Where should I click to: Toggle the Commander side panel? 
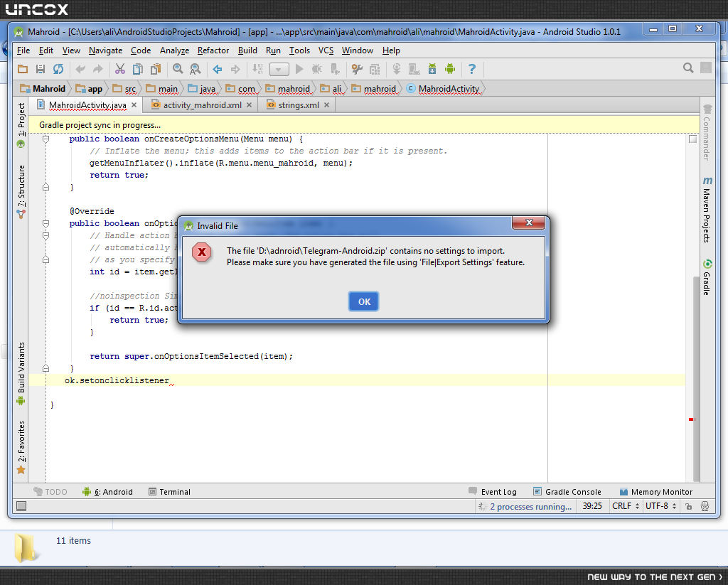pos(707,133)
